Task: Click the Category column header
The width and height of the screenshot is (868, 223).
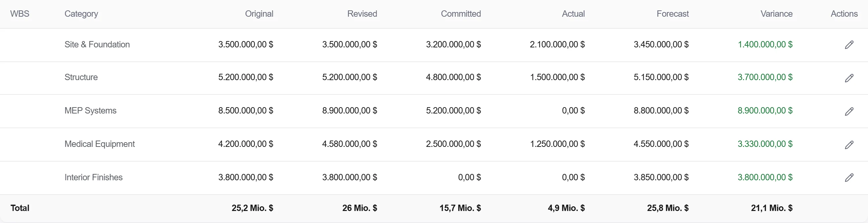Action: point(81,14)
